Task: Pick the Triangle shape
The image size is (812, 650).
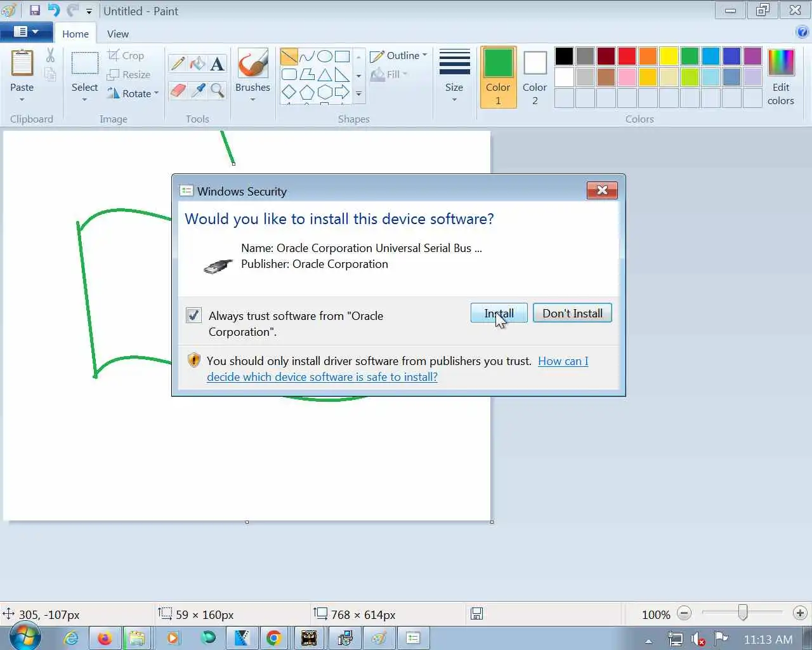Action: tap(324, 74)
